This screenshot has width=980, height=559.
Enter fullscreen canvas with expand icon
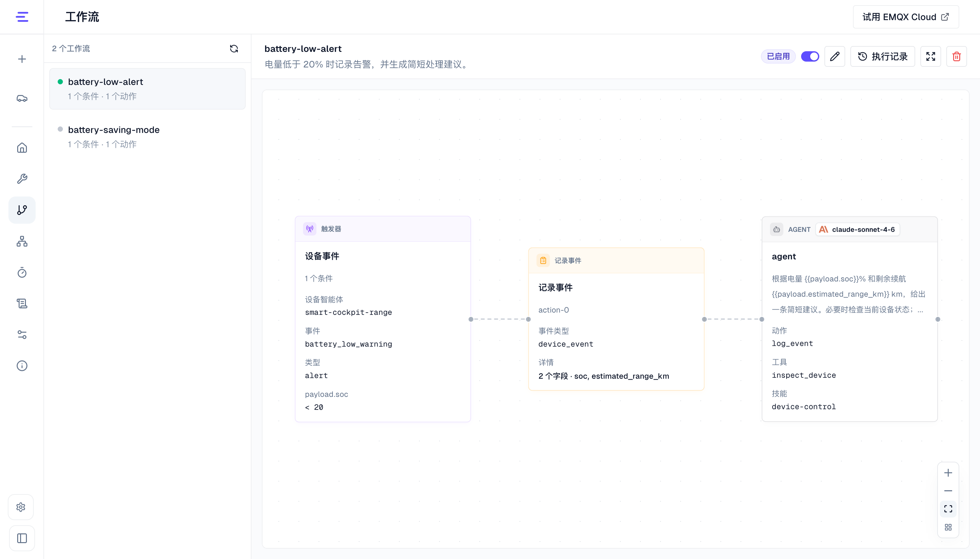pyautogui.click(x=930, y=56)
